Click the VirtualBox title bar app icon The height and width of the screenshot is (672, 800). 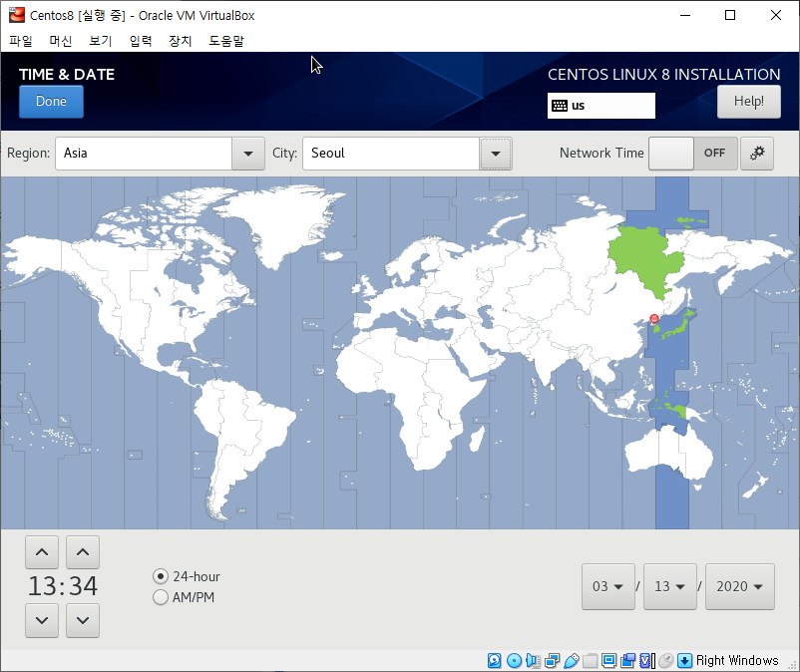[x=16, y=15]
